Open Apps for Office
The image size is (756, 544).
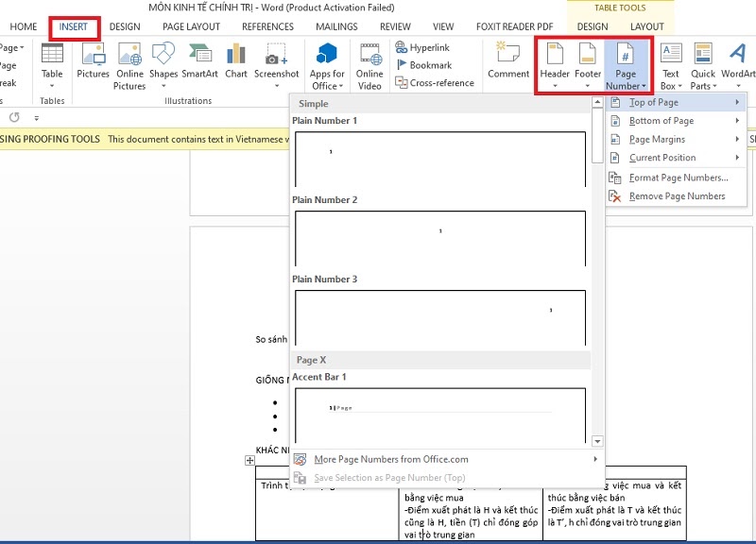pos(327,66)
